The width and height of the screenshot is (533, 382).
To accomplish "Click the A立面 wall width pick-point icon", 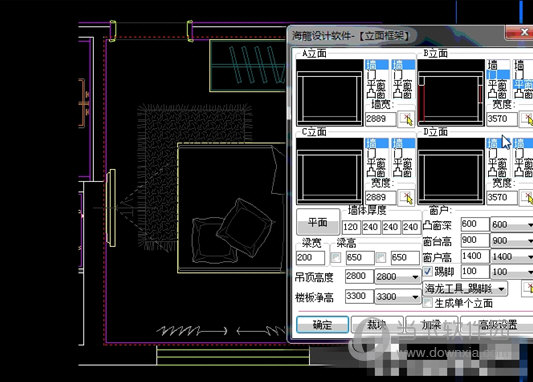I will [406, 119].
